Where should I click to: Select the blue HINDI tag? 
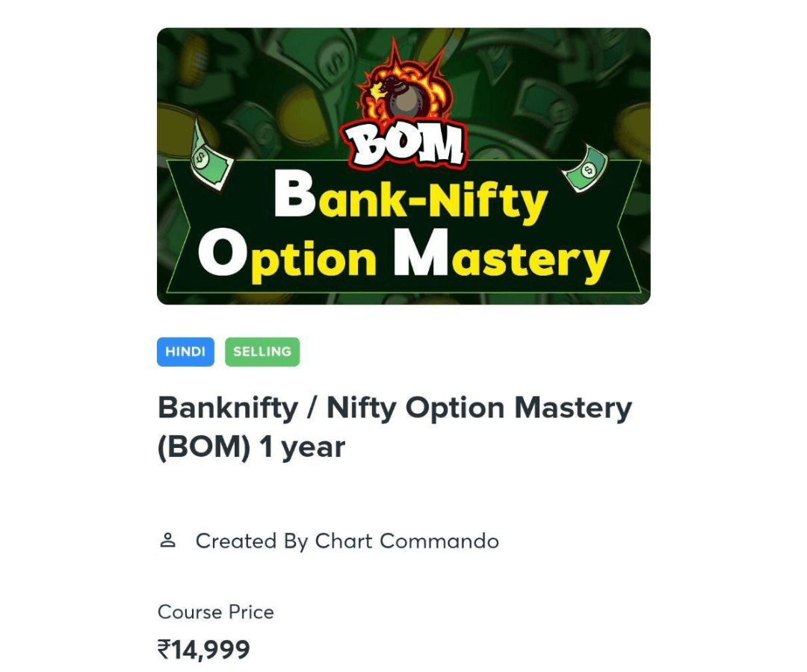coord(185,352)
